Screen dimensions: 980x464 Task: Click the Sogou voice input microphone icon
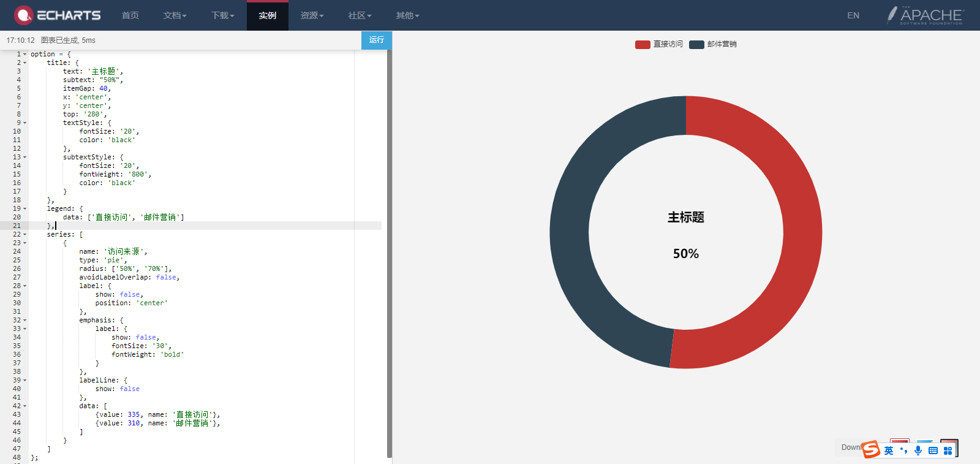(918, 451)
